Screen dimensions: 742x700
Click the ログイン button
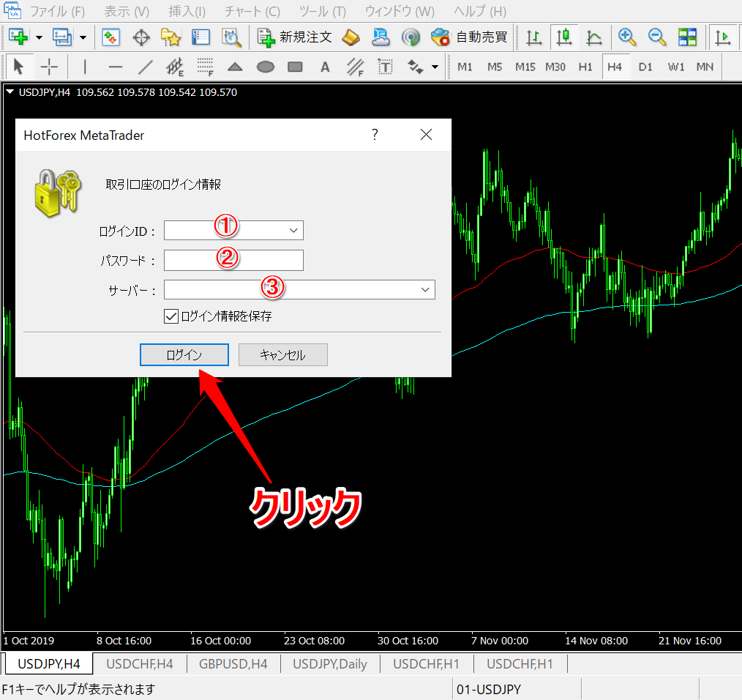[x=184, y=354]
